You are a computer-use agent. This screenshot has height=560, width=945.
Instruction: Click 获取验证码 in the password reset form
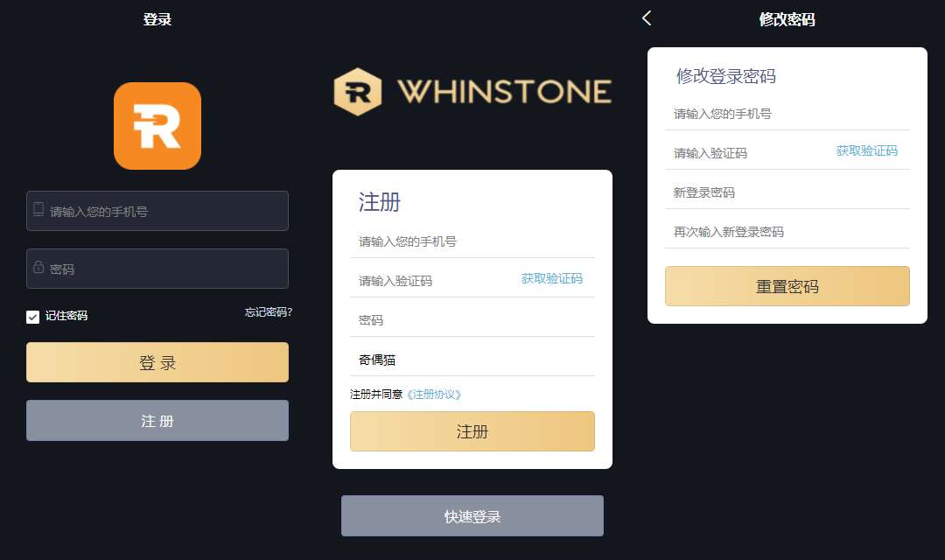click(866, 150)
